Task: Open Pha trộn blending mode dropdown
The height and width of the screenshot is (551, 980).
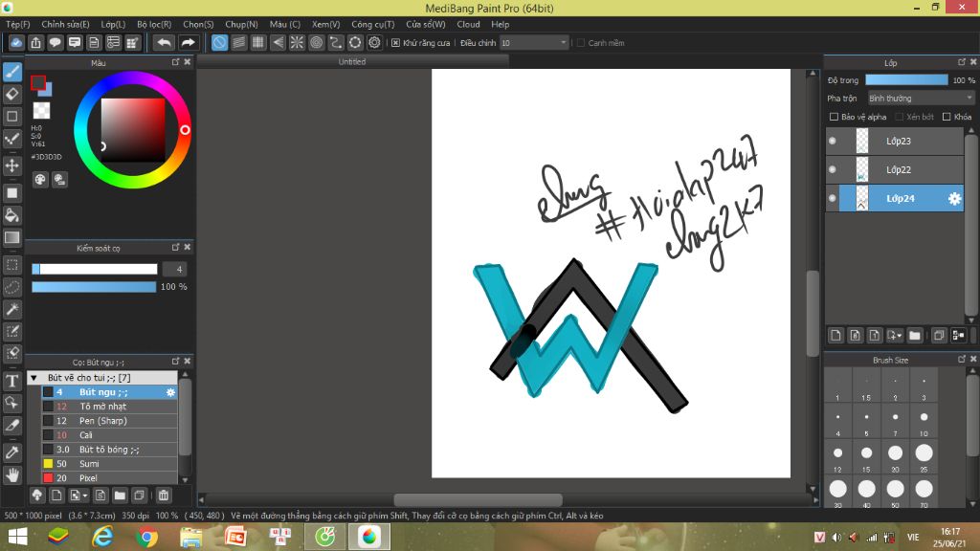Action: click(921, 99)
